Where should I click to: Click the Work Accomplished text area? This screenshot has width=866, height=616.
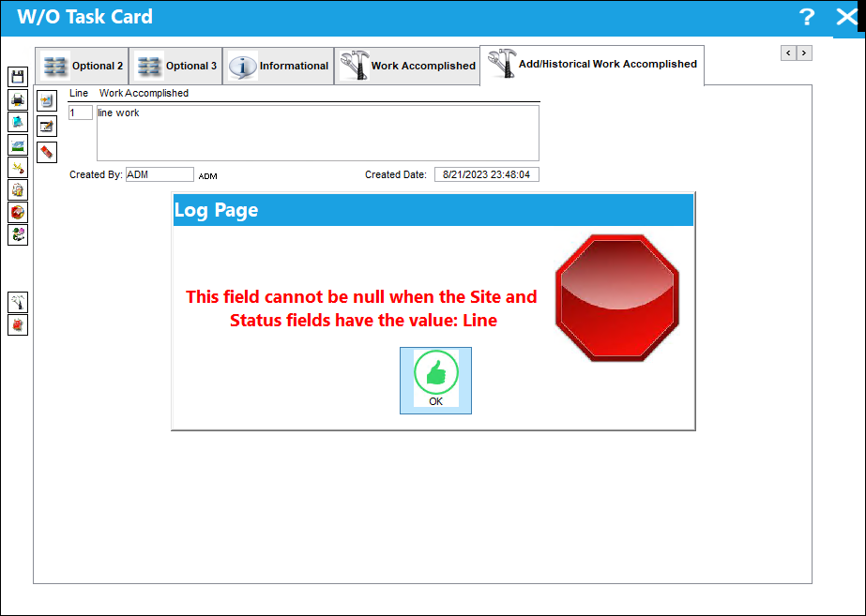click(x=317, y=133)
